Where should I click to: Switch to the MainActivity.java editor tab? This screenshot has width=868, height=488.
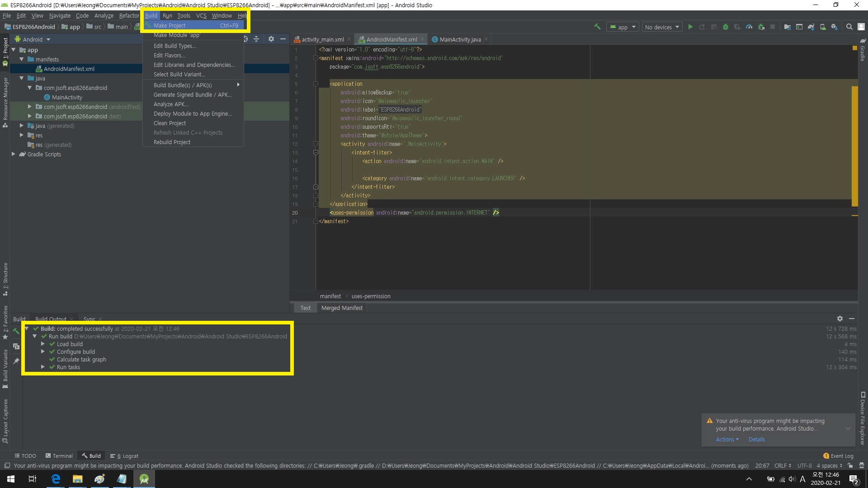click(460, 39)
